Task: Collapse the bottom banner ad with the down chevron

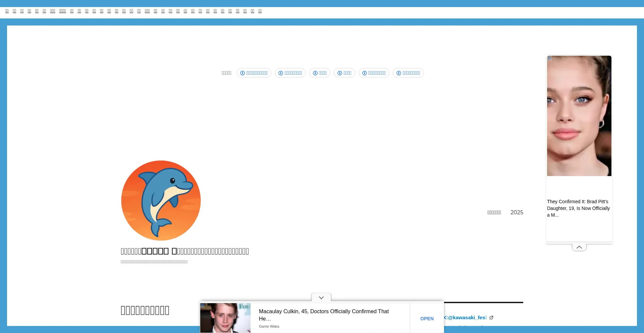Action: pyautogui.click(x=321, y=297)
